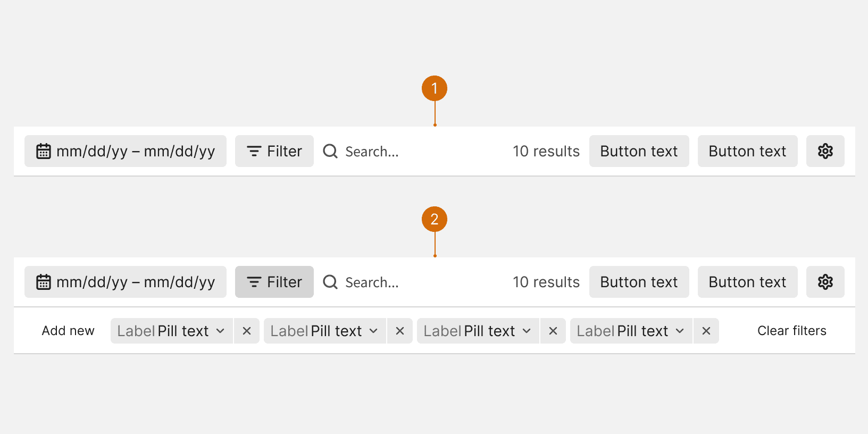Toggle the Filter button in top toolbar
868x434 pixels.
[x=274, y=151]
